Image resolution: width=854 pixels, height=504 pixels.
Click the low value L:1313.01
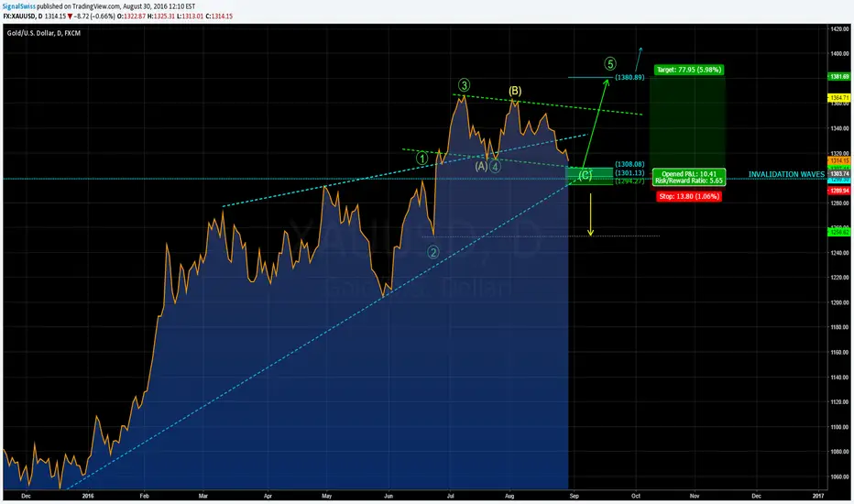(190, 16)
